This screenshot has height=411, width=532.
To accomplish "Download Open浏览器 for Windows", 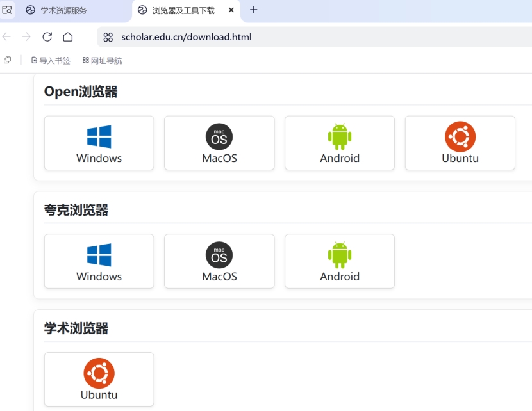I will pyautogui.click(x=99, y=143).
